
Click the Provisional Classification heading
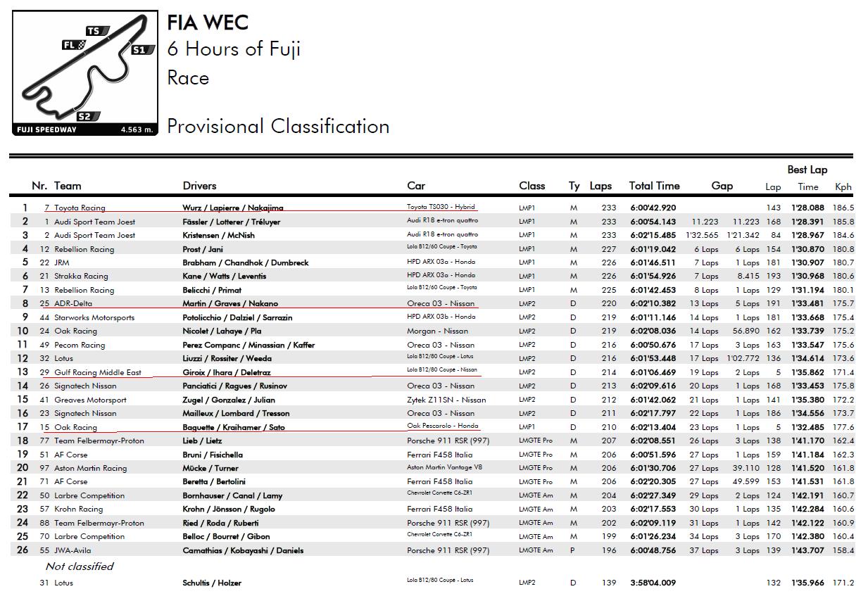278,127
